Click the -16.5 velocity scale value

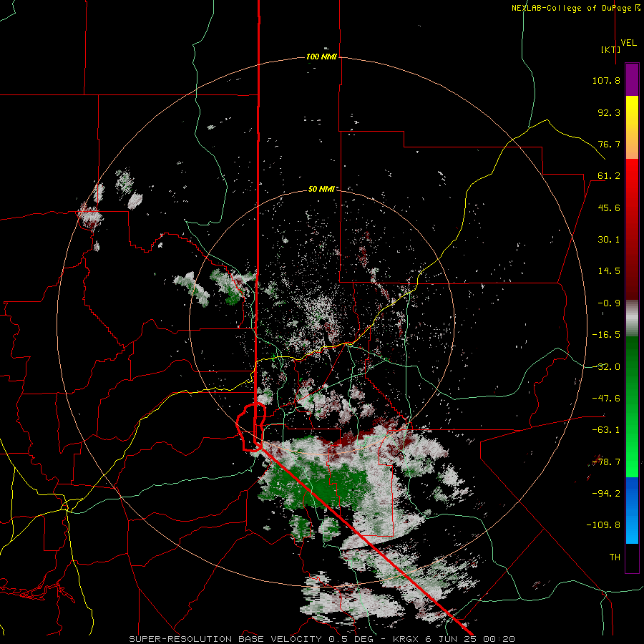[x=606, y=335]
